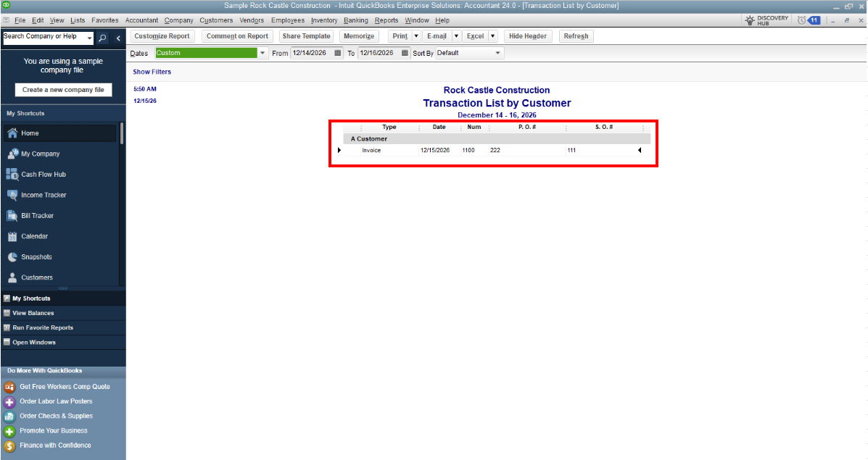This screenshot has height=460, width=868.
Task: Expand Excel button dropdown arrow
Action: [492, 36]
